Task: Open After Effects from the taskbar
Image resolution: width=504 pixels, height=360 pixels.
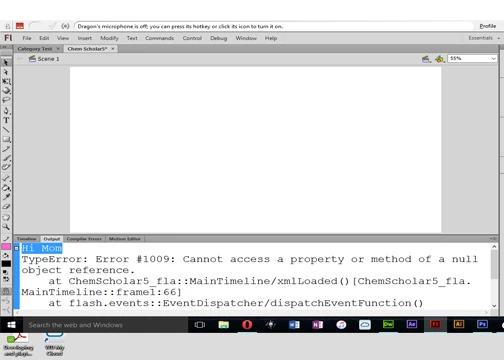Action: [x=412, y=324]
